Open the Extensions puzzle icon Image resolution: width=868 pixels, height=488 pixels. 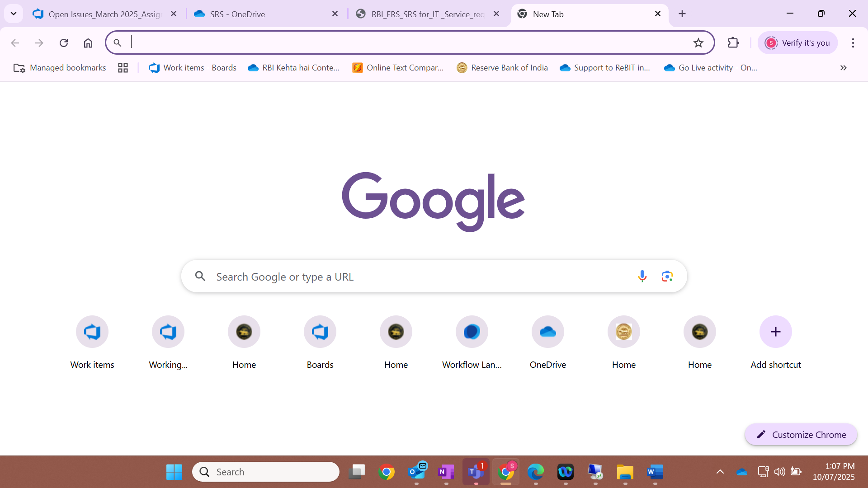[733, 43]
